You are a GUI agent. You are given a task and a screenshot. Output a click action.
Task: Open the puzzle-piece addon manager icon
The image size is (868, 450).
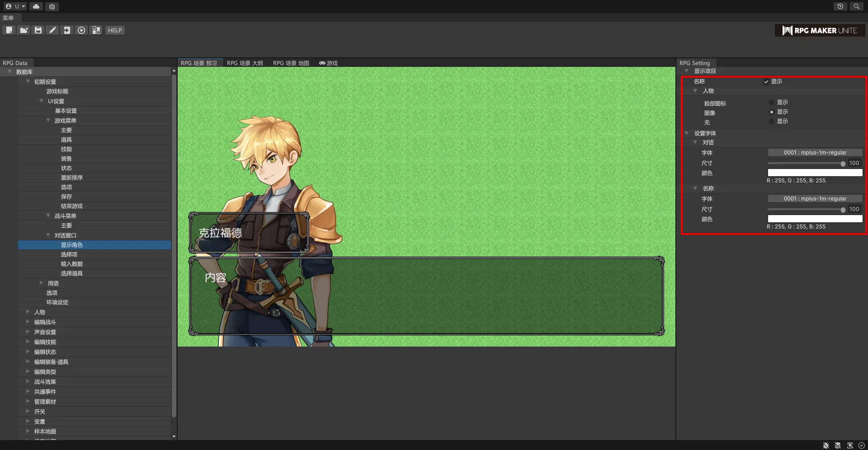tap(96, 30)
